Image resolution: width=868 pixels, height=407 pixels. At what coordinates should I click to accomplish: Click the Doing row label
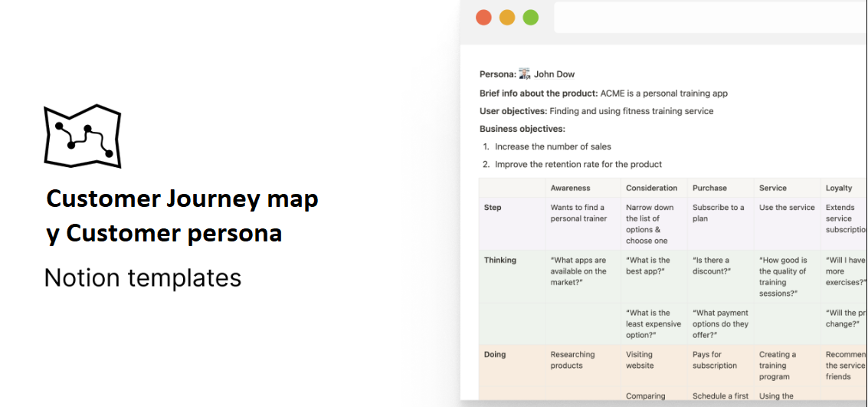[x=495, y=354]
